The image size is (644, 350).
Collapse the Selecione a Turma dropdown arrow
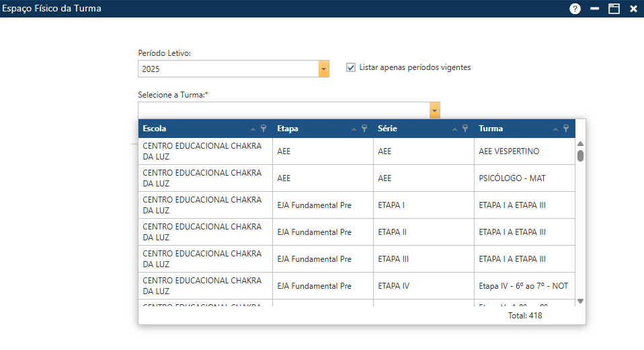435,110
